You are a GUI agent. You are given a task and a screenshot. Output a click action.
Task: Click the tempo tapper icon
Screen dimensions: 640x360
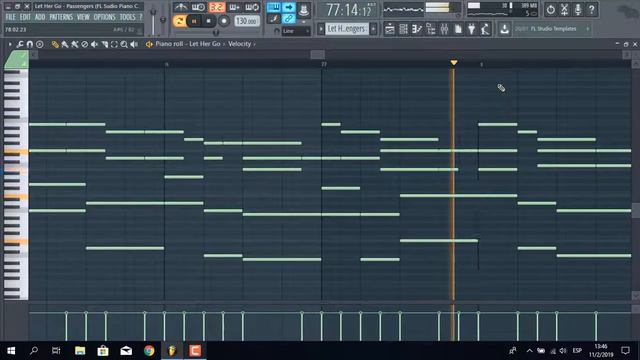485,29
